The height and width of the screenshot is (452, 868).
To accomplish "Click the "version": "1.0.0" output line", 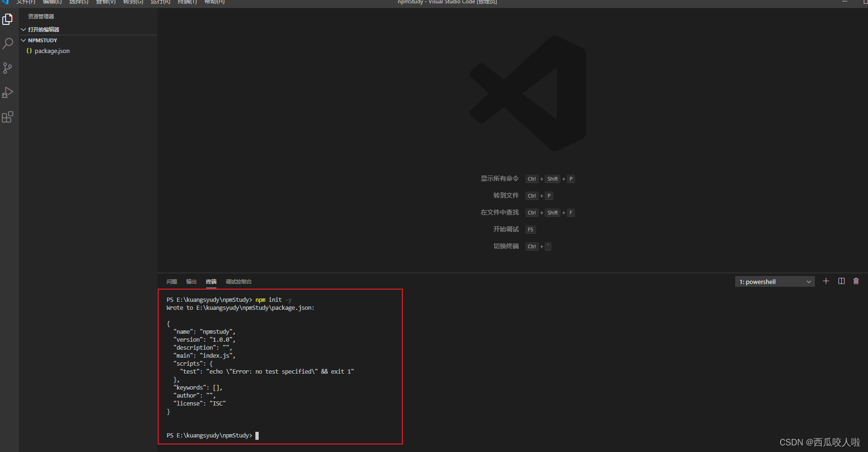I will click(x=204, y=340).
